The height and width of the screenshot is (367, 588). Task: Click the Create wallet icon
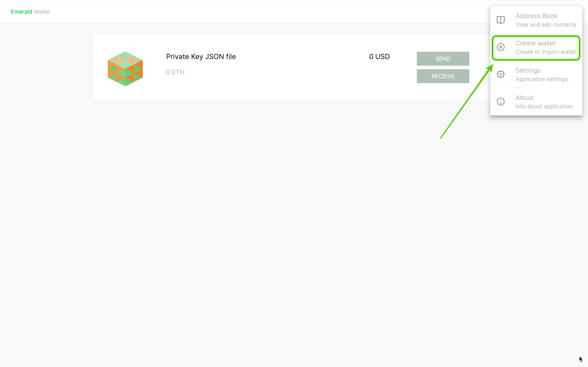501,47
